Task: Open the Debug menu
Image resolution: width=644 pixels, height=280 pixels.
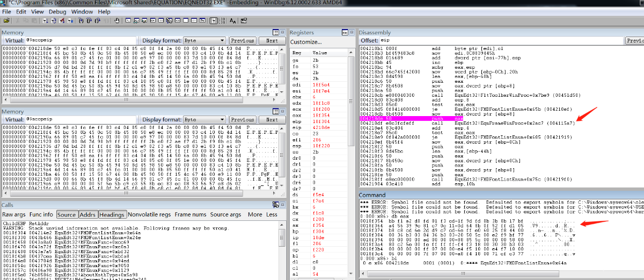Action: pos(57,11)
